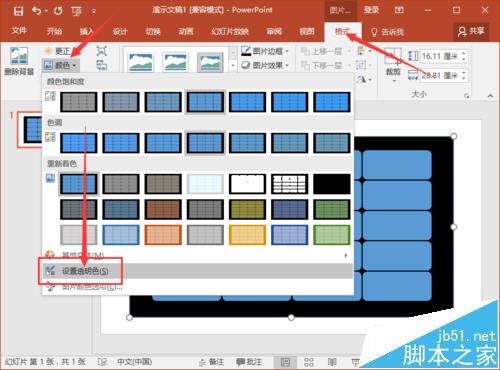This screenshot has height=370, width=500.
Task: Expand the picture styles gallery arrow
Action: click(233, 66)
